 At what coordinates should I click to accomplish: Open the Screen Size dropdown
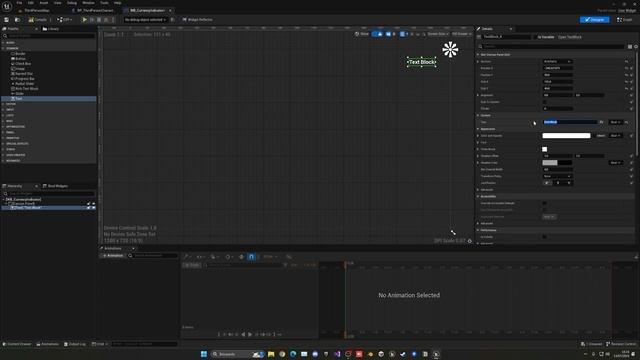pos(438,34)
